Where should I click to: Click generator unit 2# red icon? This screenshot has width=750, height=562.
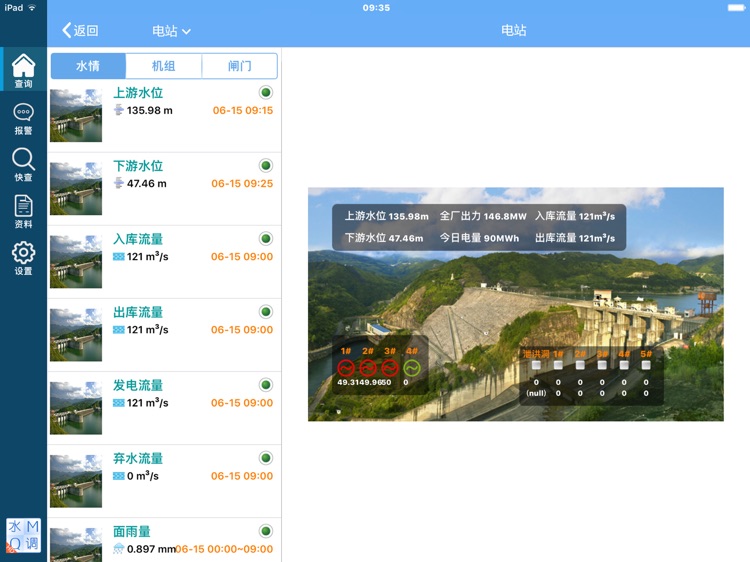tap(368, 368)
